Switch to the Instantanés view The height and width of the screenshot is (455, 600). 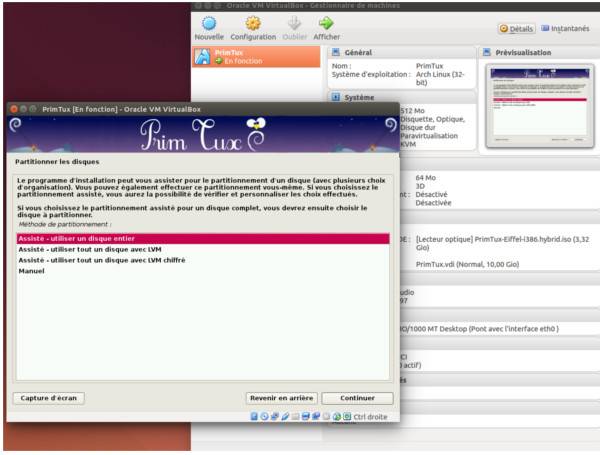(x=565, y=29)
